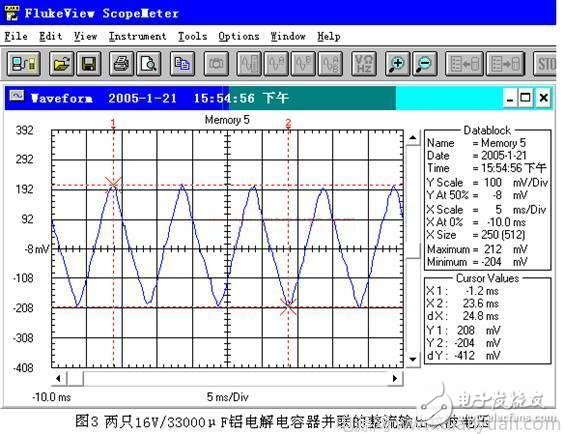Click the zoom in magnifier icon

[397, 64]
